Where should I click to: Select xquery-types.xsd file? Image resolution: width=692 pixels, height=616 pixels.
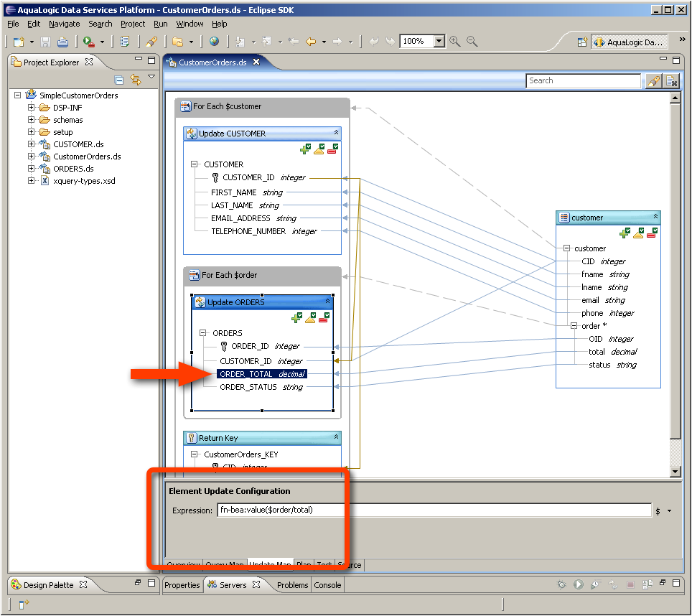(x=84, y=181)
